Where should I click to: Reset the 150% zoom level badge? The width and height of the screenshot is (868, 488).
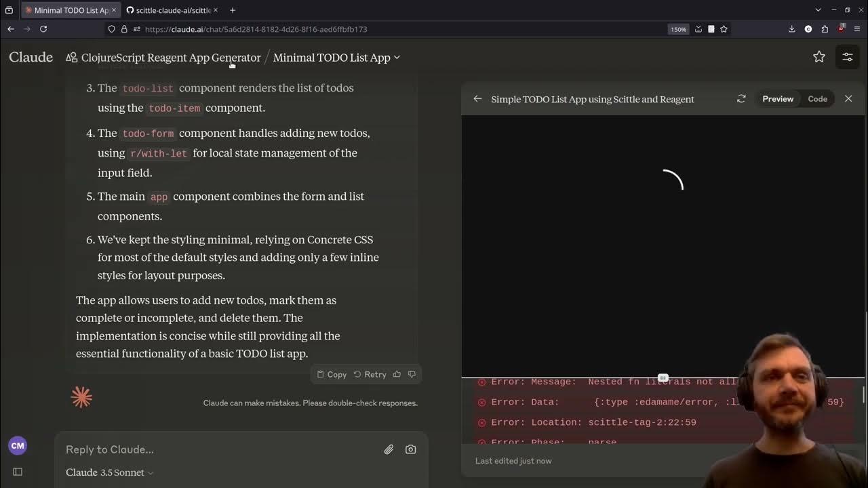(678, 29)
